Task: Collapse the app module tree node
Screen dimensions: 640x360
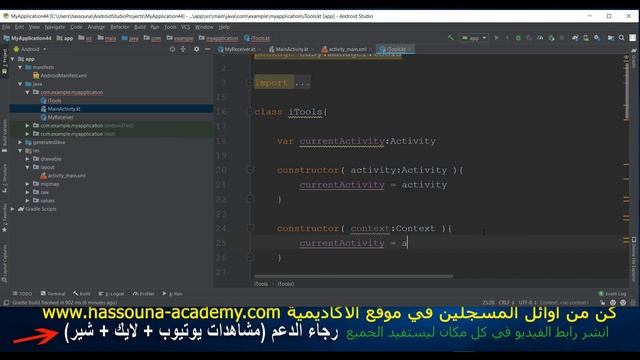Action: 13,59
